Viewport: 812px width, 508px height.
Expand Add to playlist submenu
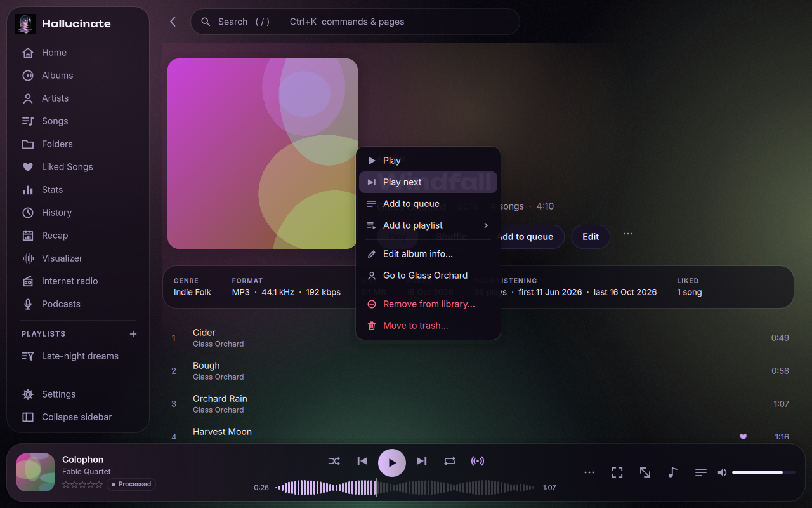pyautogui.click(x=428, y=225)
